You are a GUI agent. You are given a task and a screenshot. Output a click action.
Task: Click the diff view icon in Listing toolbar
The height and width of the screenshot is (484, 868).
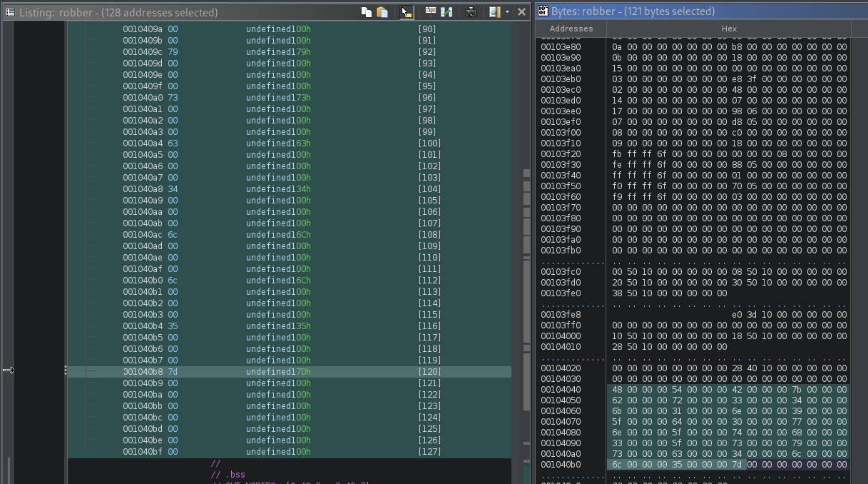pyautogui.click(x=447, y=12)
